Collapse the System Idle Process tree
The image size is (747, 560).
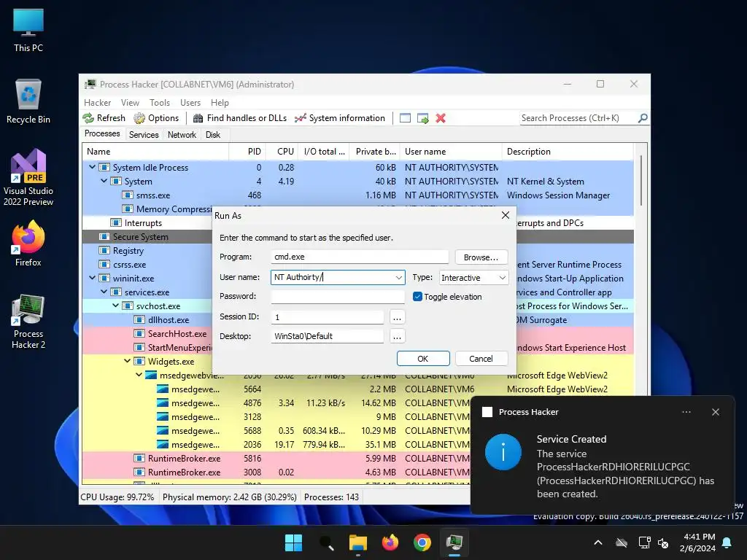click(x=93, y=167)
